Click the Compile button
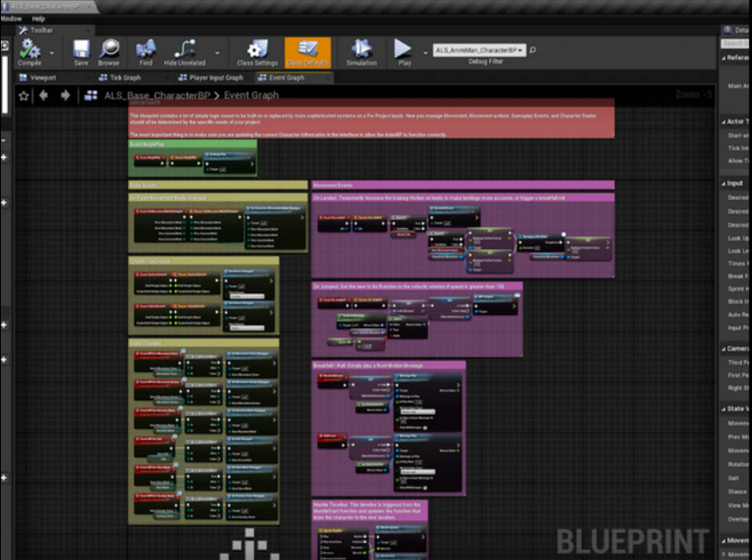The image size is (752, 560). point(30,52)
